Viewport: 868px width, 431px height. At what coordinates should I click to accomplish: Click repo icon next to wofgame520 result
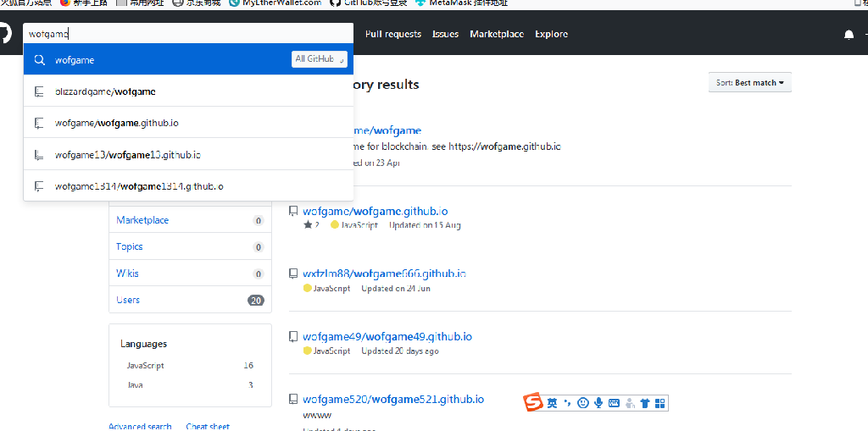tap(293, 399)
